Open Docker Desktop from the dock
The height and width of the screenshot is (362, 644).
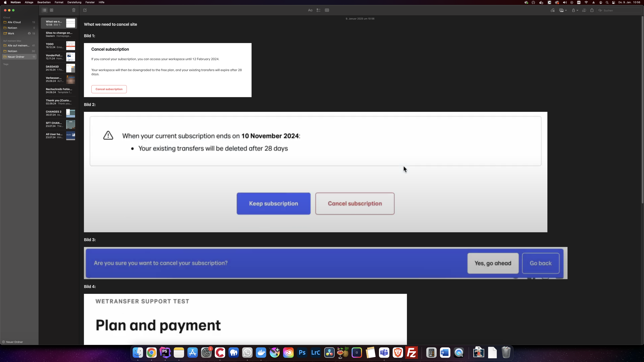point(261,353)
